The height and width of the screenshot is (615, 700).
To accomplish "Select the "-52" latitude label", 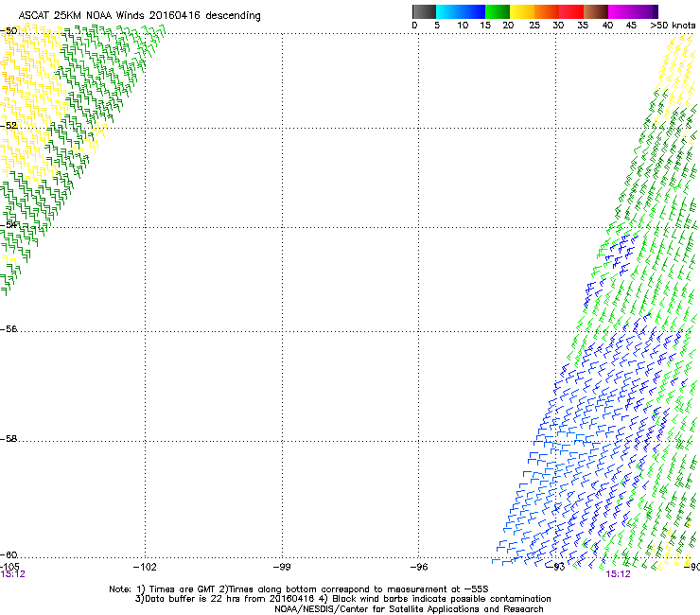I will pyautogui.click(x=9, y=126).
